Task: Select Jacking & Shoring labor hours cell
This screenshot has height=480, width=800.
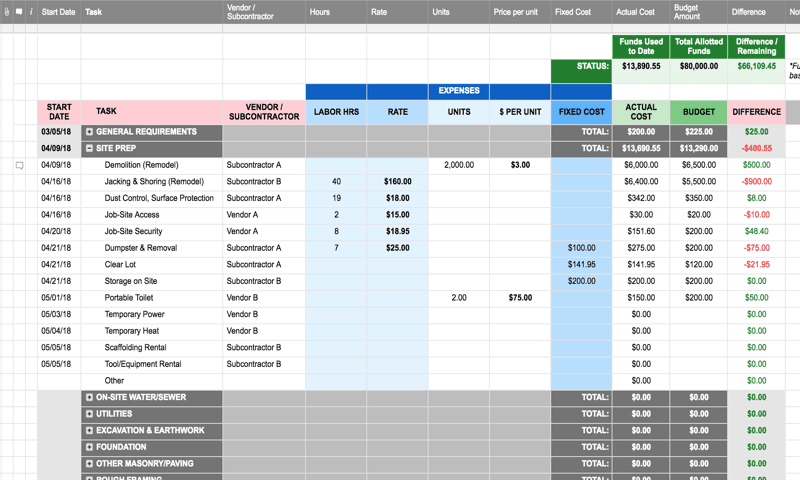Action: click(x=336, y=182)
